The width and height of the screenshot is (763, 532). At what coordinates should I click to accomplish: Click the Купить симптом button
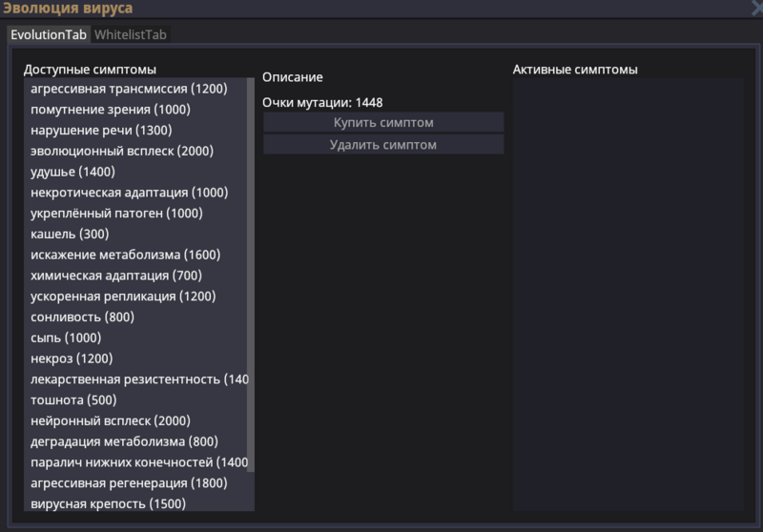tap(383, 123)
